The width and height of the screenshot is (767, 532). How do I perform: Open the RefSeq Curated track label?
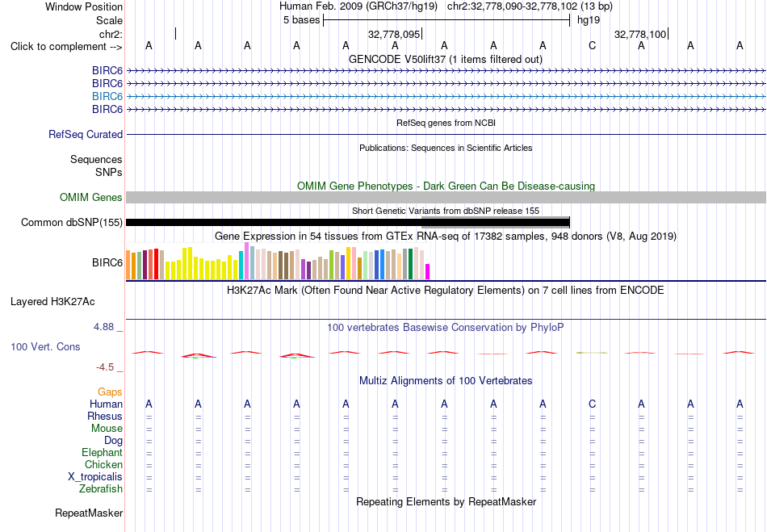(x=86, y=135)
